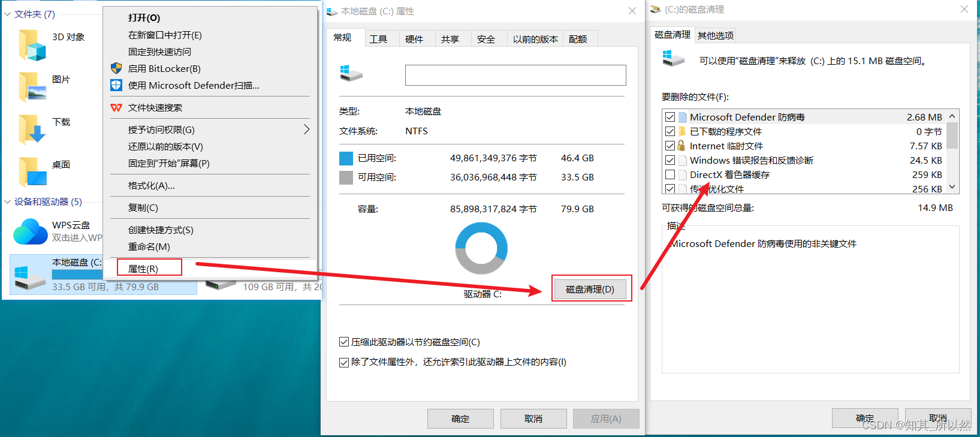Click the gray 可用空间 color swatch
Screen dimensions: 980x437
tap(346, 177)
